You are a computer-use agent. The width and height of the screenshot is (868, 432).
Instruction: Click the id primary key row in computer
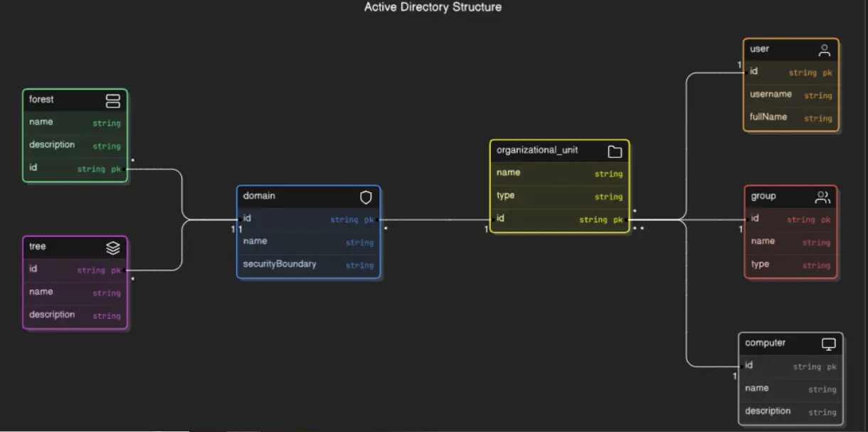tap(790, 366)
